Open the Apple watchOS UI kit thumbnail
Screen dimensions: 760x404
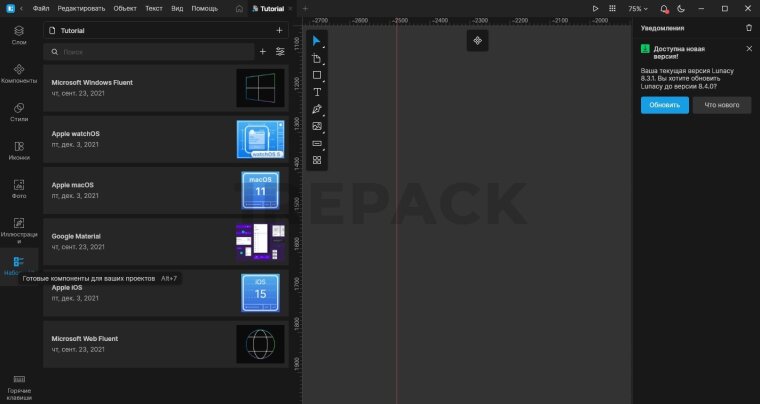(x=262, y=139)
